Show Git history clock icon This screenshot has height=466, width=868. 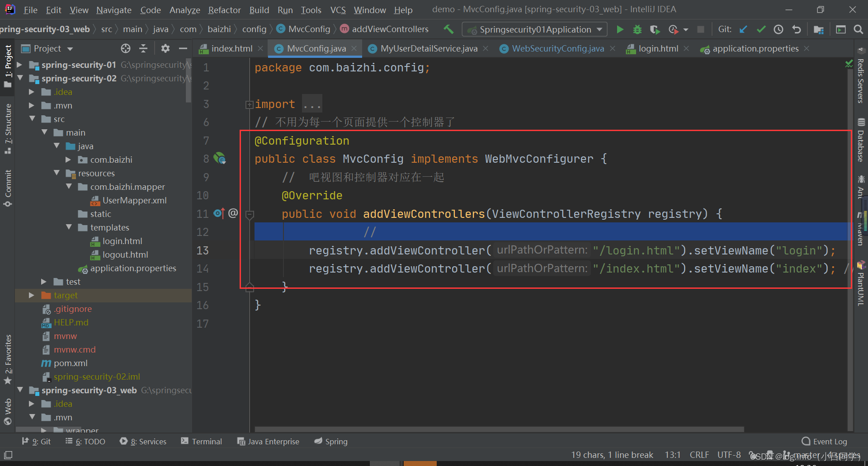click(x=778, y=29)
